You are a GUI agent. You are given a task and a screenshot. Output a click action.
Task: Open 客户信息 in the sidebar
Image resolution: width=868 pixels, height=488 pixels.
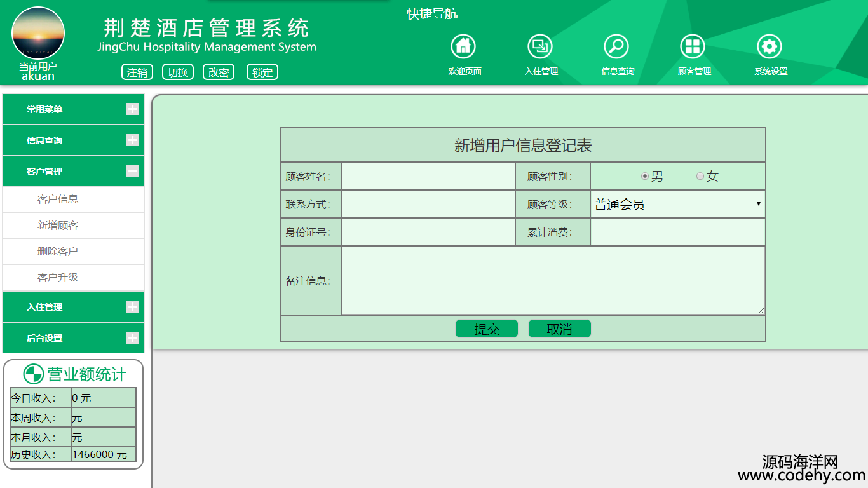[x=58, y=200]
